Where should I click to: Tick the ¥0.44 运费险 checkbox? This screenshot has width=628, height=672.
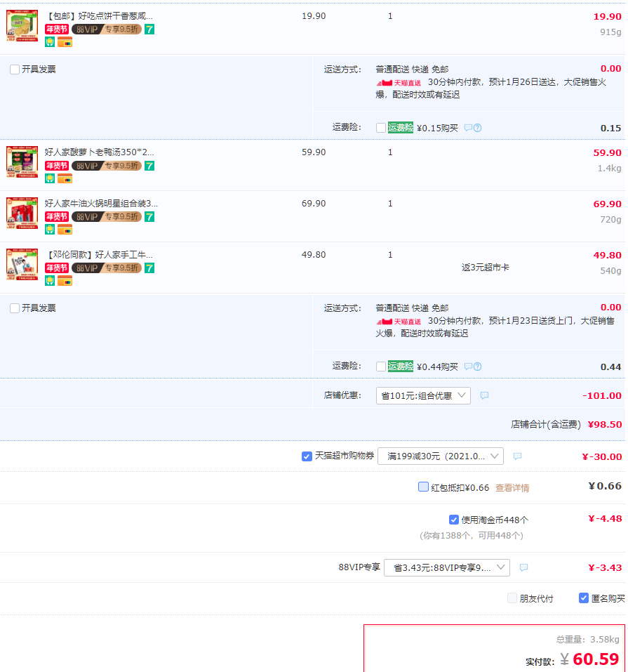[381, 367]
